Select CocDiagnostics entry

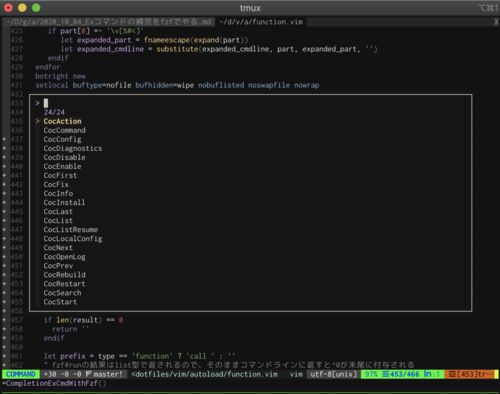coord(73,148)
